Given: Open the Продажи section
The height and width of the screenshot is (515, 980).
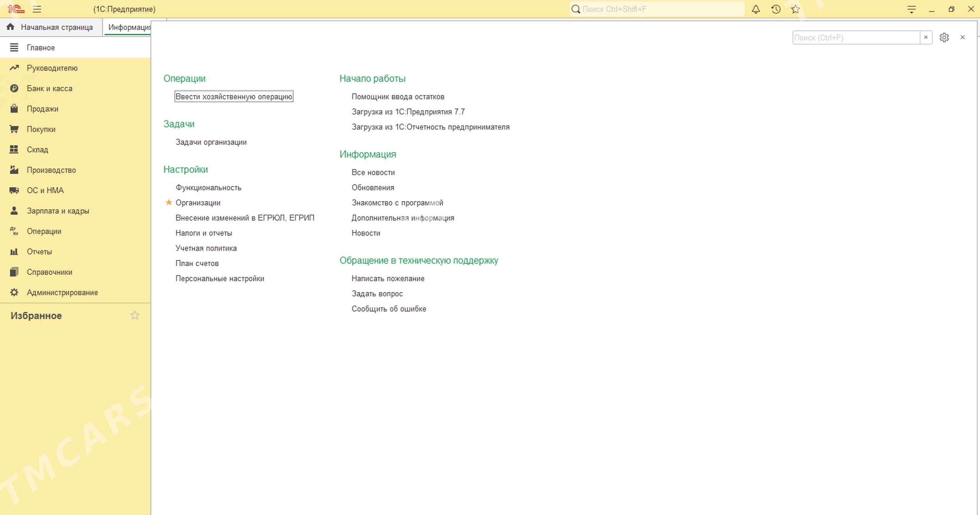Looking at the screenshot, I should click(x=75, y=109).
